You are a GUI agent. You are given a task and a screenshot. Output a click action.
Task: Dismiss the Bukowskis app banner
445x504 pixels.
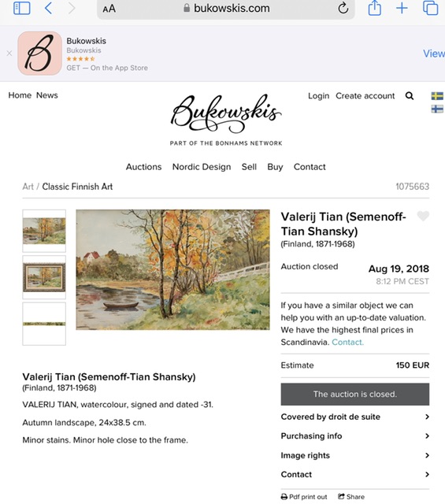coord(9,54)
